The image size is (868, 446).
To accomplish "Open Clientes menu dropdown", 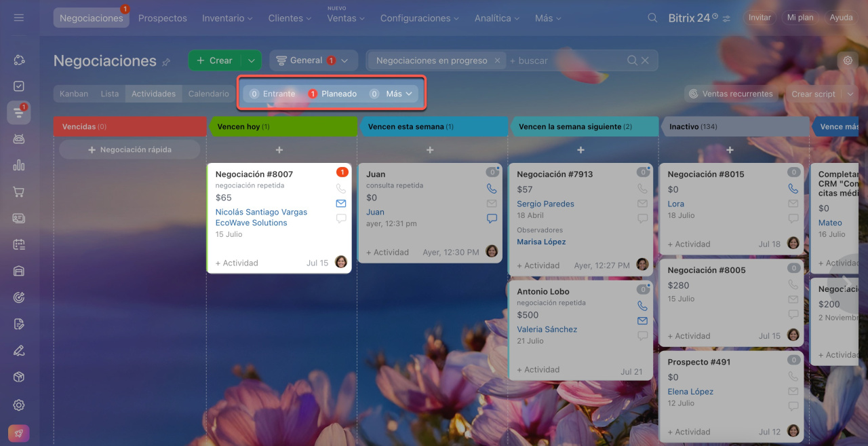I will pos(289,18).
